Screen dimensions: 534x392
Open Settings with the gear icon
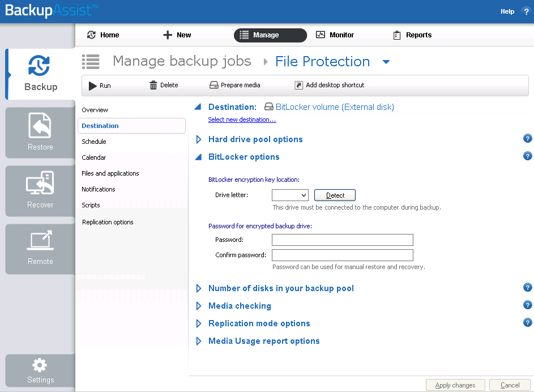(40, 365)
